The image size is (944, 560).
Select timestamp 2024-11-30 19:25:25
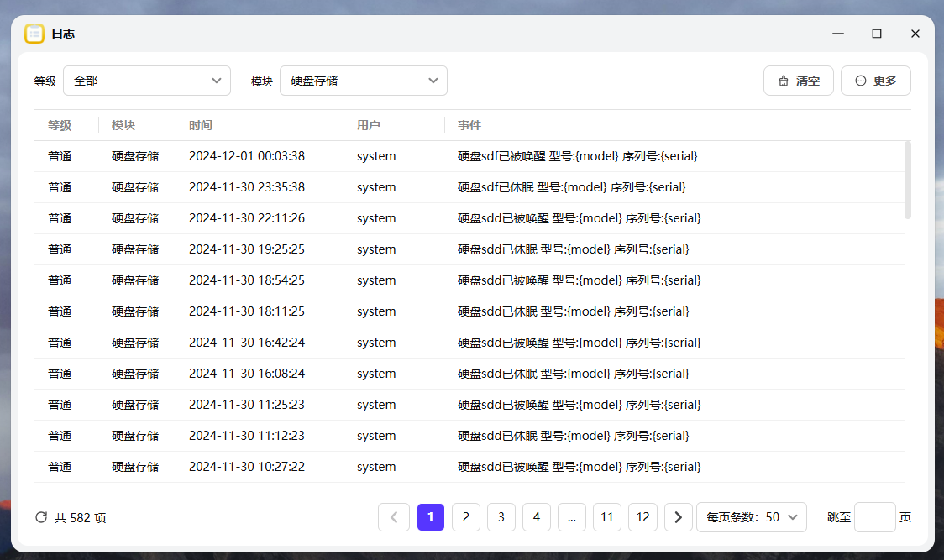(x=247, y=249)
